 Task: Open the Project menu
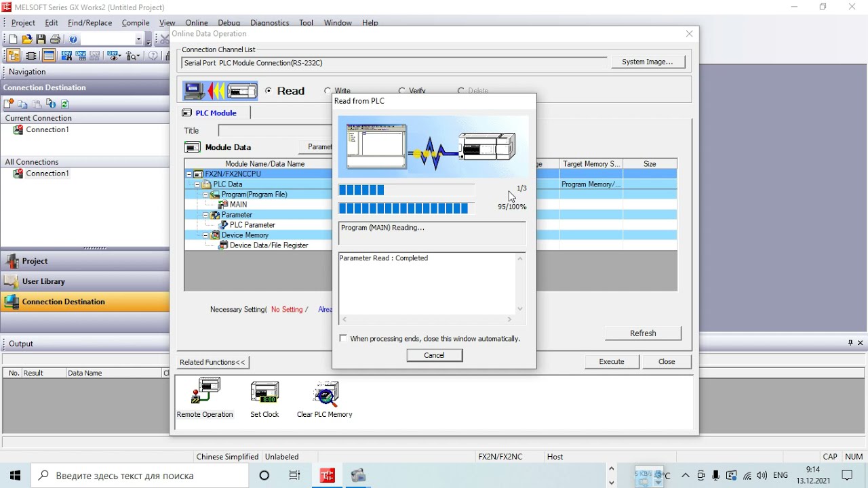point(23,22)
